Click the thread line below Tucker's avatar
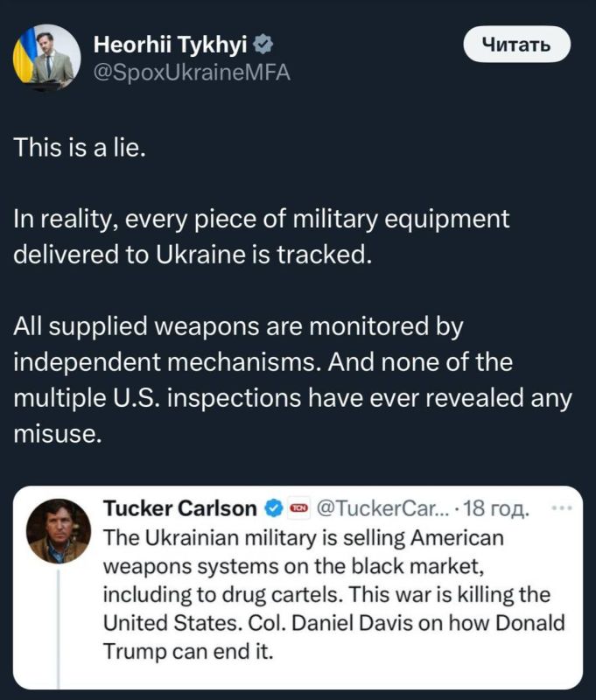 tap(59, 627)
